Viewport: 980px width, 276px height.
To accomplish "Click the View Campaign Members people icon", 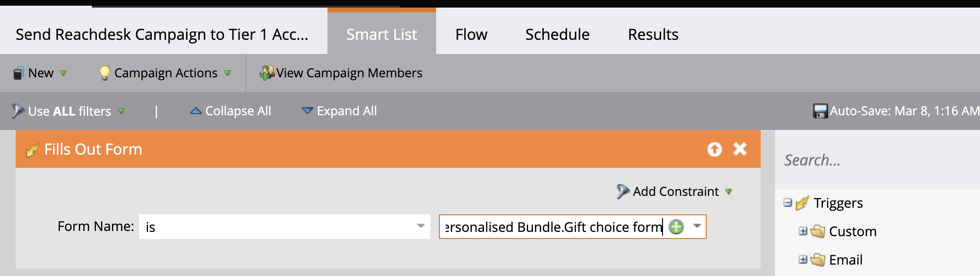I will 267,73.
